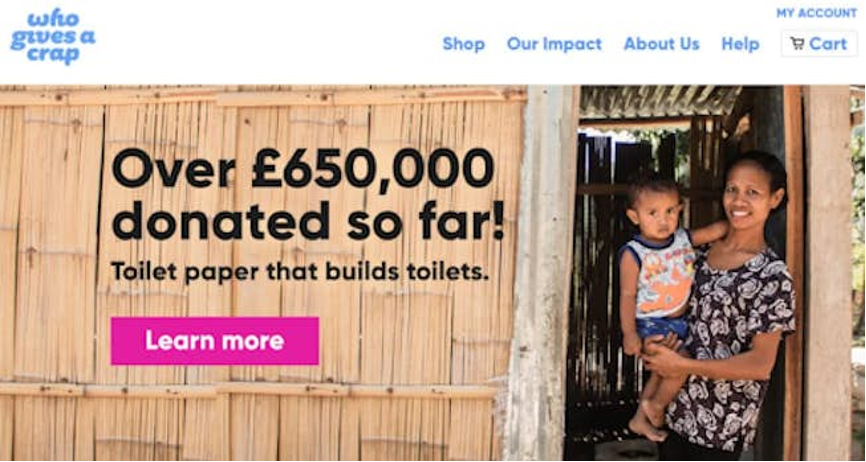The width and height of the screenshot is (866, 462).
Task: Open the About Us nav link
Action: (661, 44)
